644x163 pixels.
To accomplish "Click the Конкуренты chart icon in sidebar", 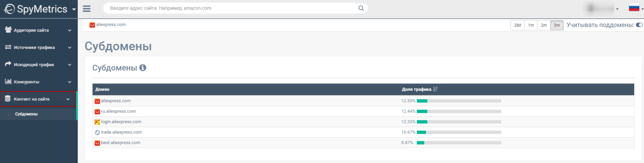I will pyautogui.click(x=8, y=81).
